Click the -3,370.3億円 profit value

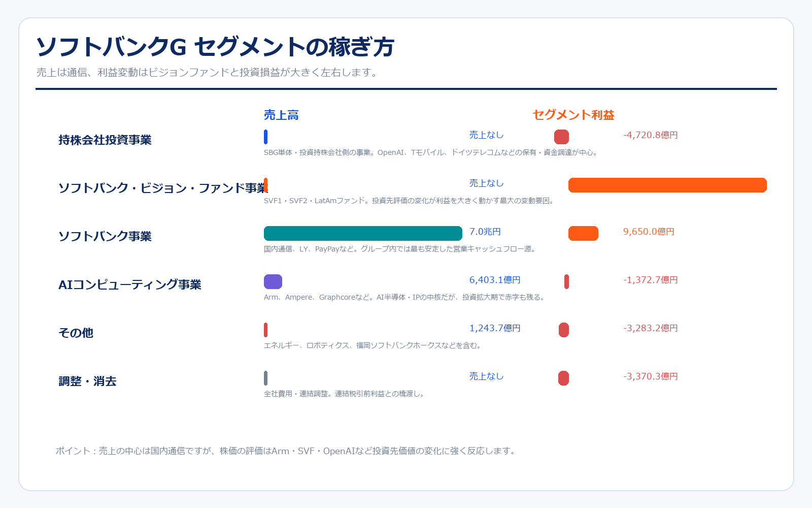coord(651,376)
